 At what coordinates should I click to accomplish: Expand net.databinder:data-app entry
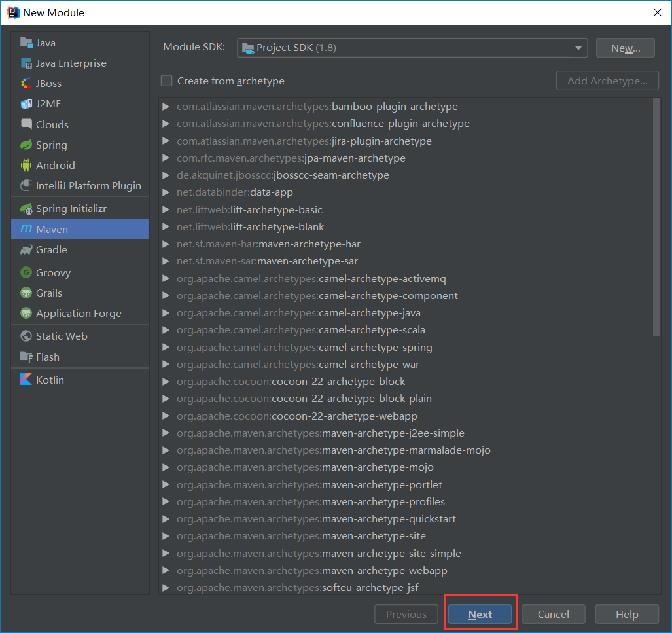(x=166, y=192)
